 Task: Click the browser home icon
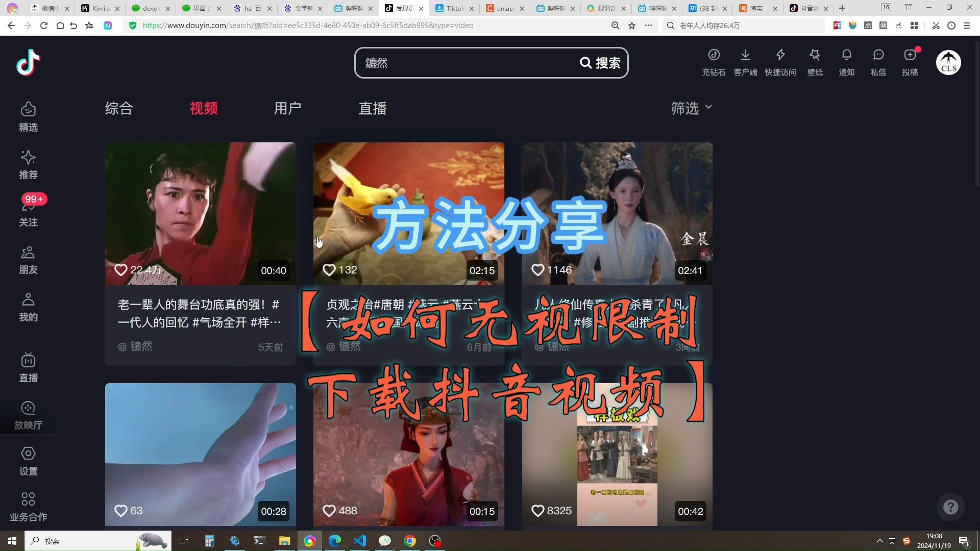[x=60, y=26]
